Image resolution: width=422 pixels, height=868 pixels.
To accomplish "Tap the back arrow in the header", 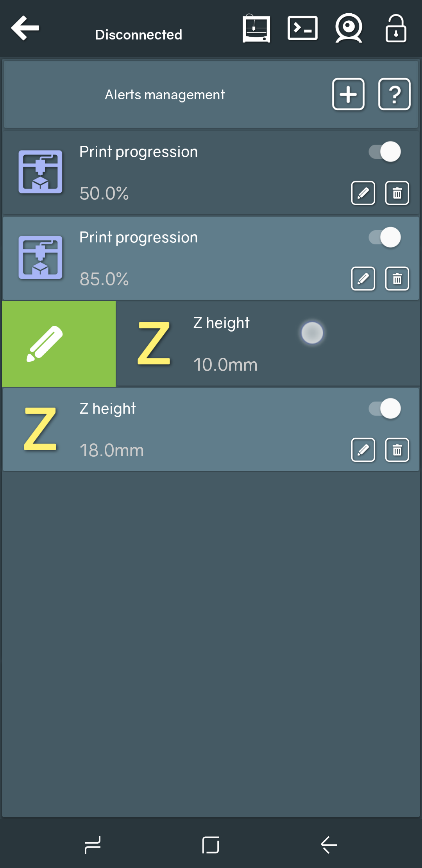I will (25, 28).
